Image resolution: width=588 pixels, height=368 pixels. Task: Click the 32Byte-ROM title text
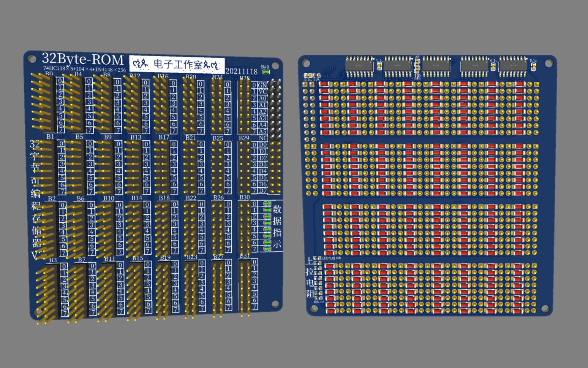click(83, 59)
